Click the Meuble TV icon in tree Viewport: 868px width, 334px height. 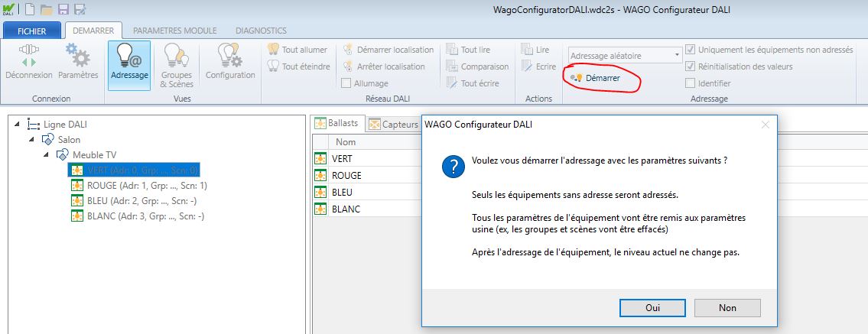[x=63, y=155]
